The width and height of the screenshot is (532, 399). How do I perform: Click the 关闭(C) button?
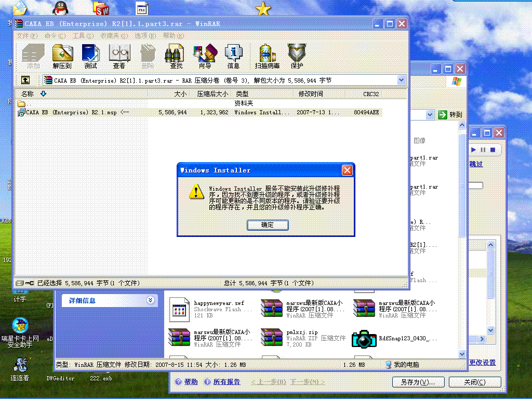click(x=475, y=382)
